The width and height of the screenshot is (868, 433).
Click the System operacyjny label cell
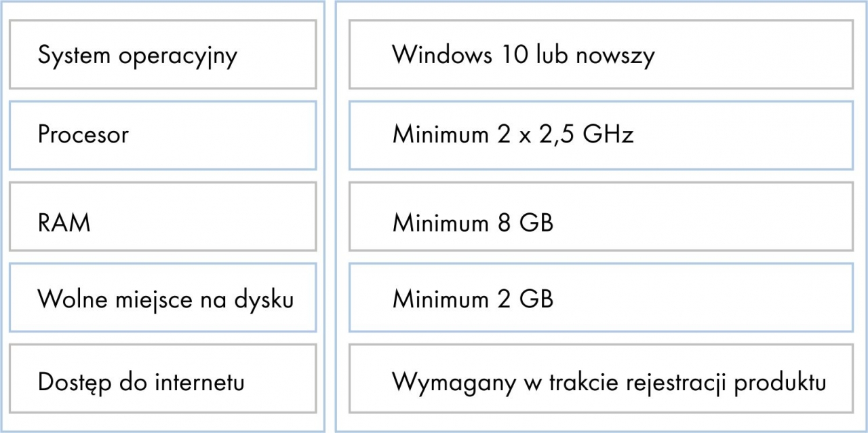click(x=163, y=54)
